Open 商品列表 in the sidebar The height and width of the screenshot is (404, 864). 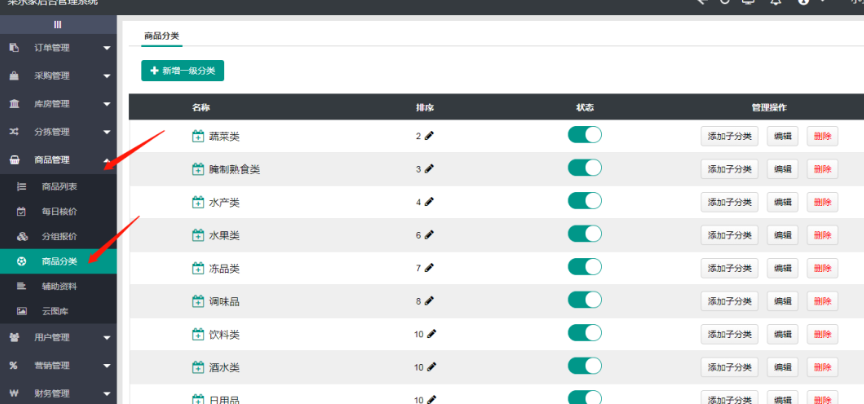[x=59, y=187]
